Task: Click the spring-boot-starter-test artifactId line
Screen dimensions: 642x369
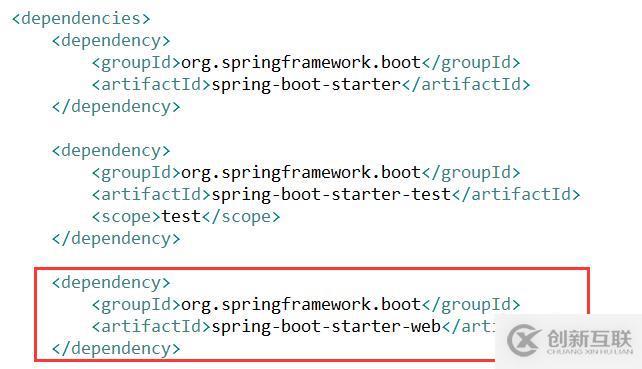Action: point(336,195)
